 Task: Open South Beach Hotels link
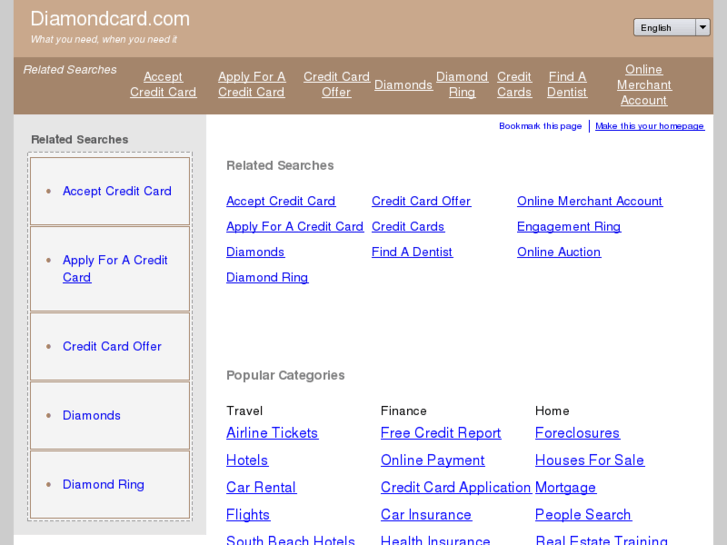290,539
